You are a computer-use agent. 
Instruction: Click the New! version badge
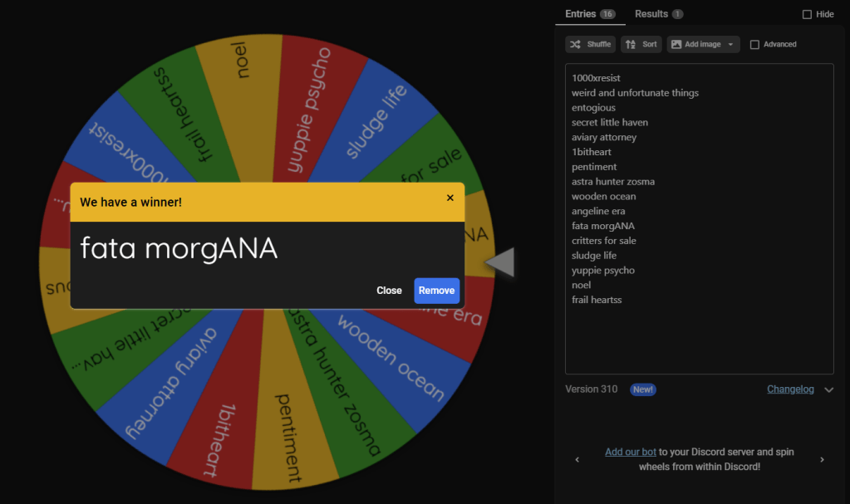click(x=642, y=389)
